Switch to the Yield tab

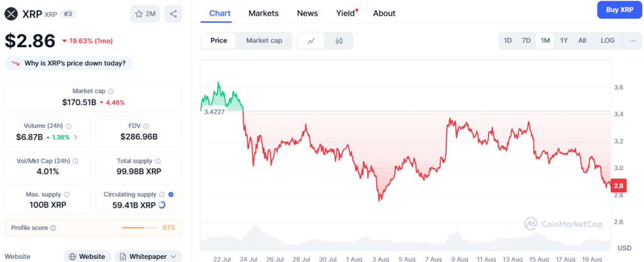point(345,13)
